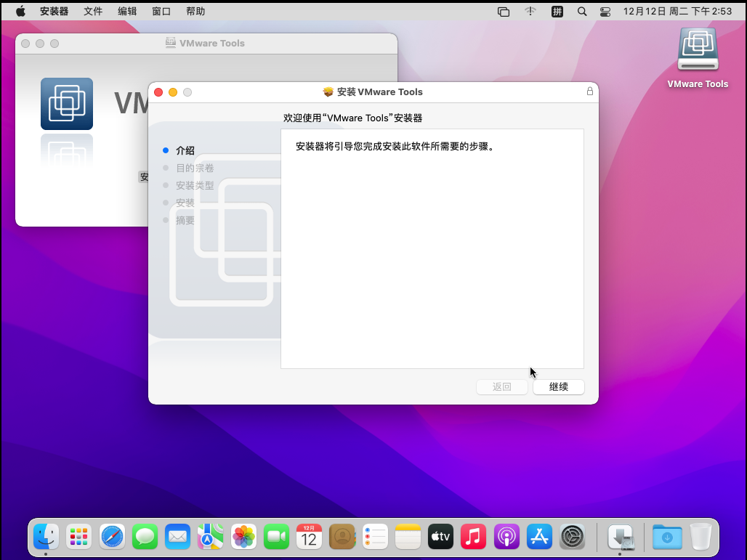Viewport: 747px width, 560px height.
Task: Click the 继续 button in the installer
Action: (558, 386)
